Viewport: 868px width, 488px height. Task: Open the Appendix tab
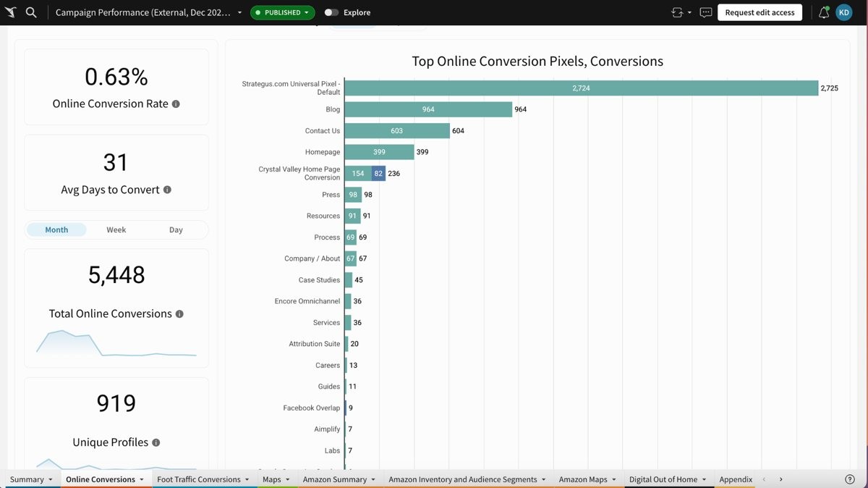tap(736, 479)
